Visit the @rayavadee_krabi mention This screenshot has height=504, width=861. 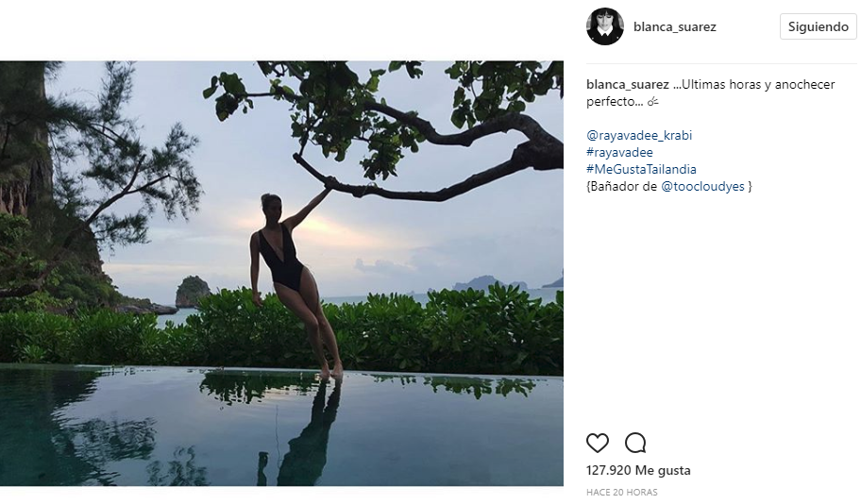tap(639, 135)
